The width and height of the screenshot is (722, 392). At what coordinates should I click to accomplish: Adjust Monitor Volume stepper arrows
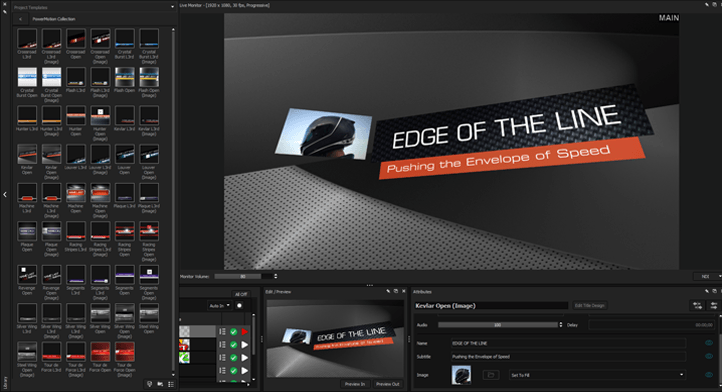coord(276,276)
